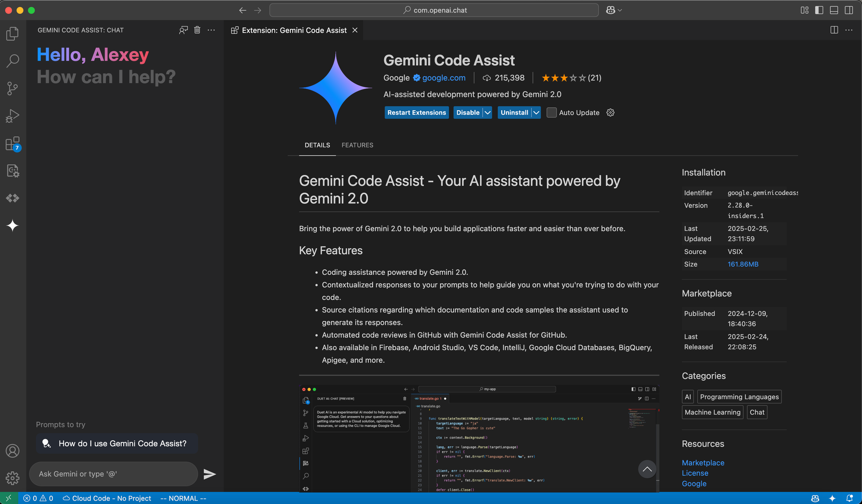This screenshot has width=862, height=504.
Task: Enable the Auto Update checkbox
Action: (551, 112)
